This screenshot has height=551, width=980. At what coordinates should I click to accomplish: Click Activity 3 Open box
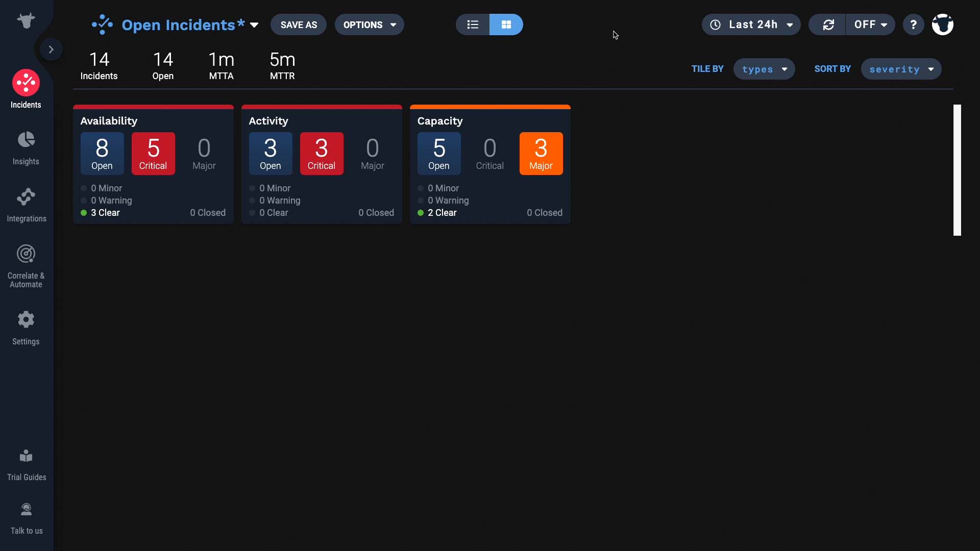point(271,154)
